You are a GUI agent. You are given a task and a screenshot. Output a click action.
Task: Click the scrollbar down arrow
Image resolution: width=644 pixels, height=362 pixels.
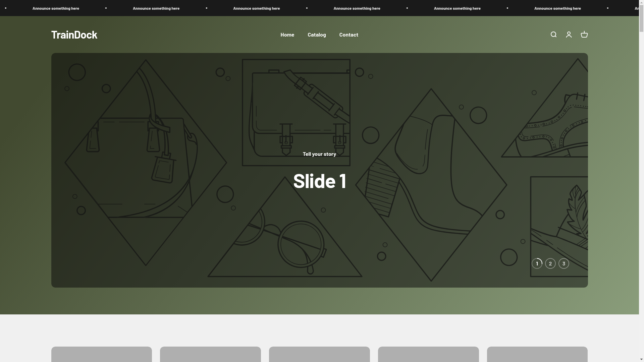click(641, 359)
